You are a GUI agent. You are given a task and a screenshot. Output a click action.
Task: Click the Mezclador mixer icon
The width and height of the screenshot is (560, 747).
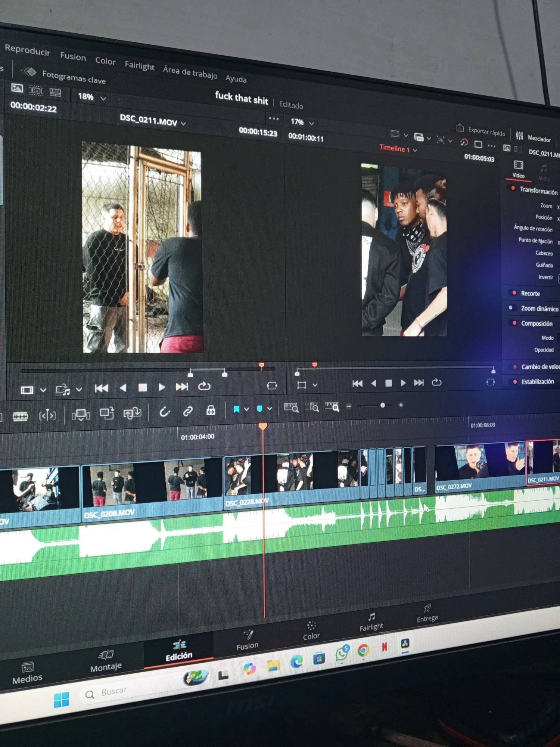pyautogui.click(x=519, y=136)
